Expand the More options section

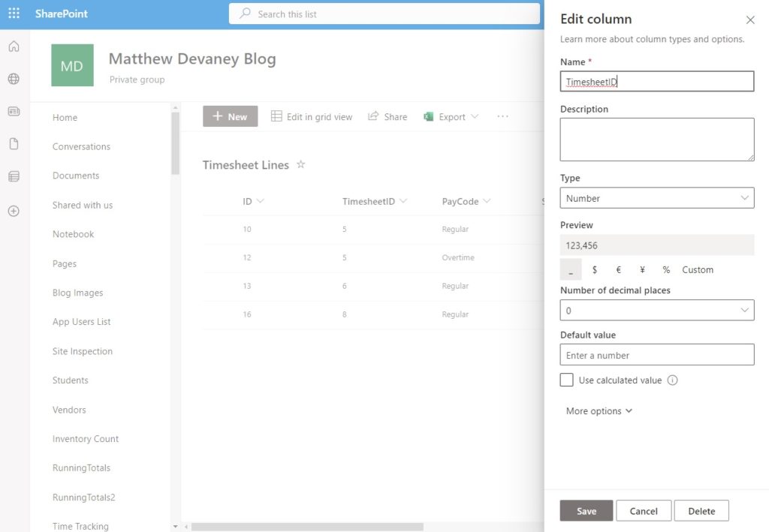tap(599, 410)
